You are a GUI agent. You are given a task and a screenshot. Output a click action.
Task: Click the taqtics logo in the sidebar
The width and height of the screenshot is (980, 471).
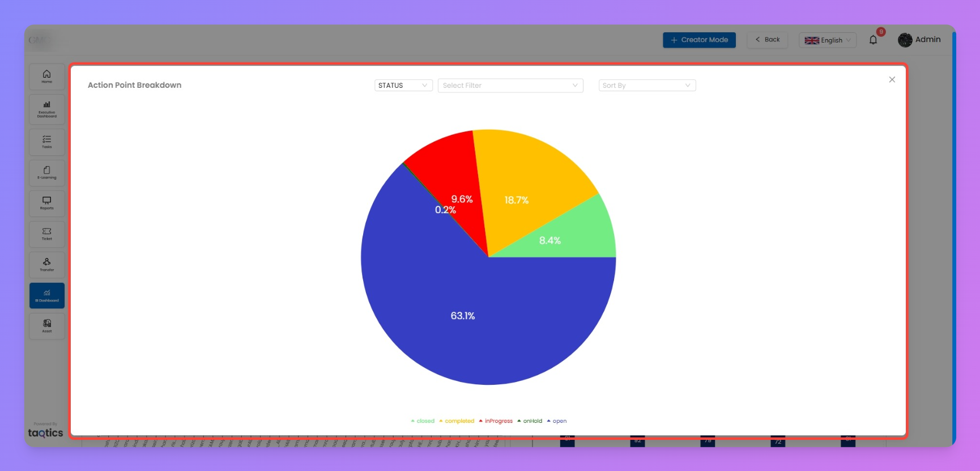click(46, 433)
